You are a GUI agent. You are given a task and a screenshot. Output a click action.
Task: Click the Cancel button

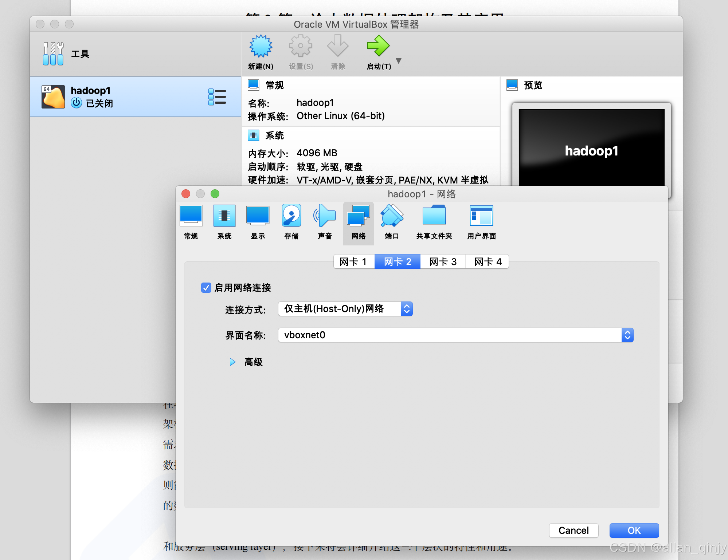tap(574, 530)
